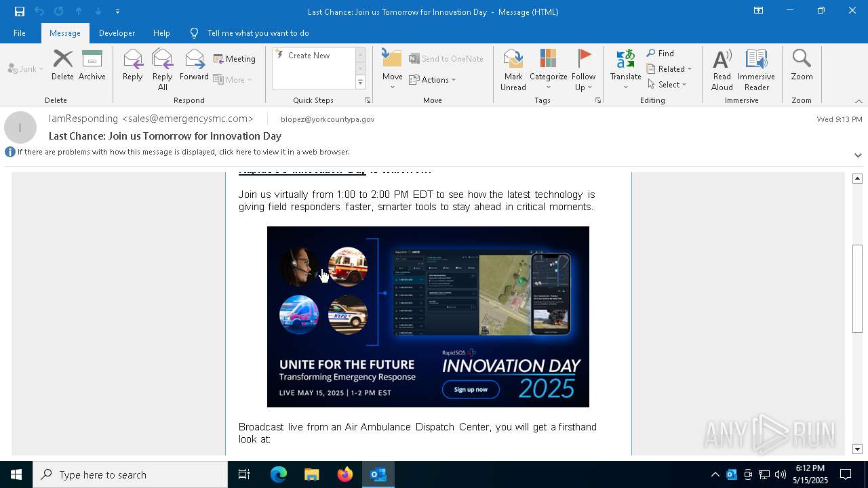The height and width of the screenshot is (488, 868).
Task: Open the Follow Up flag menu
Action: (x=583, y=70)
